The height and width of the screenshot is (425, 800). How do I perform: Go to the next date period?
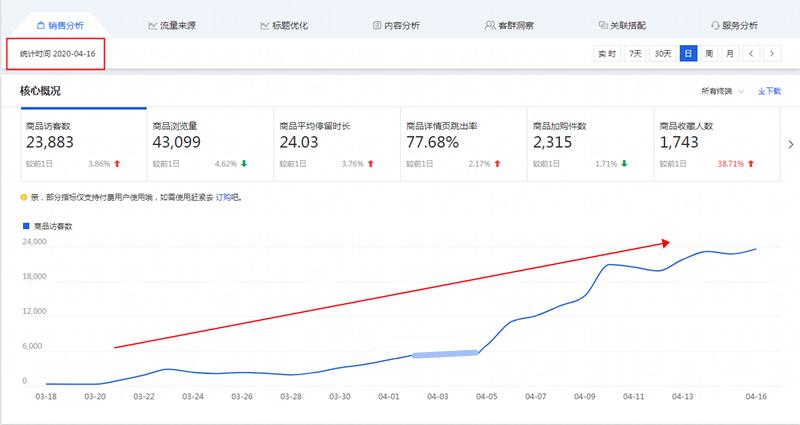pyautogui.click(x=772, y=54)
